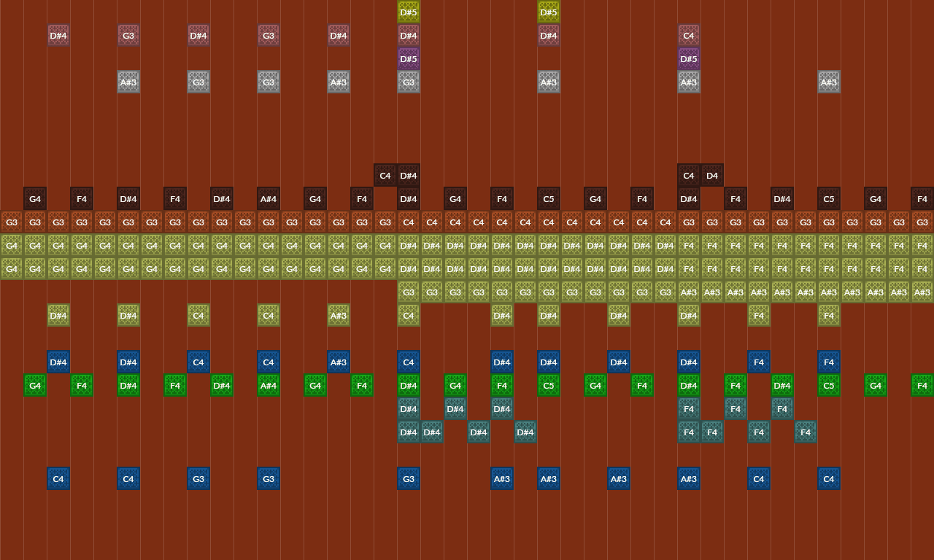This screenshot has height=560, width=934.
Task: Click the brown C4 block above the D4 block
Action: (688, 175)
